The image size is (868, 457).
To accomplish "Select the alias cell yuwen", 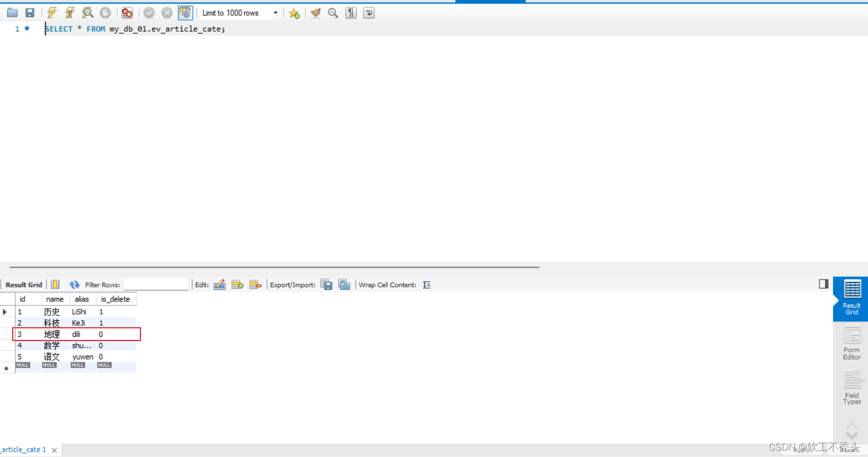I will [x=83, y=357].
